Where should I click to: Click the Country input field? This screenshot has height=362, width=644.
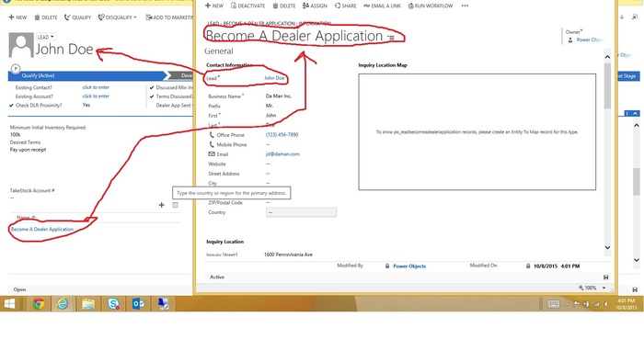(x=301, y=212)
